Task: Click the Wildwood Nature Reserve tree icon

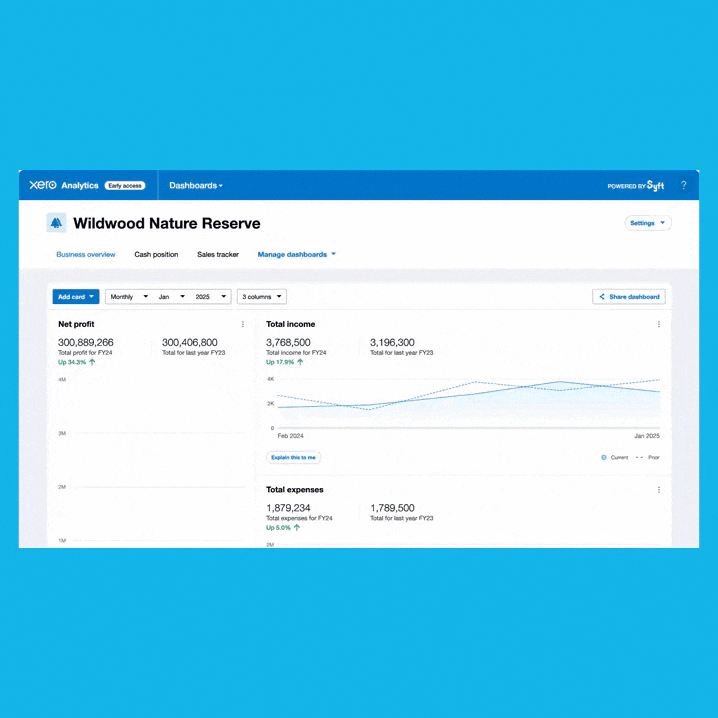Action: pos(56,223)
